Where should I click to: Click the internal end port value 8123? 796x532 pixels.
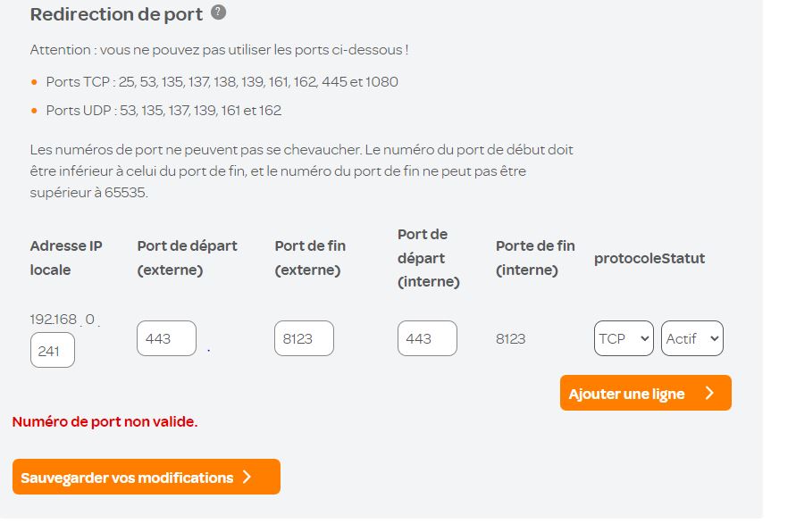(511, 338)
